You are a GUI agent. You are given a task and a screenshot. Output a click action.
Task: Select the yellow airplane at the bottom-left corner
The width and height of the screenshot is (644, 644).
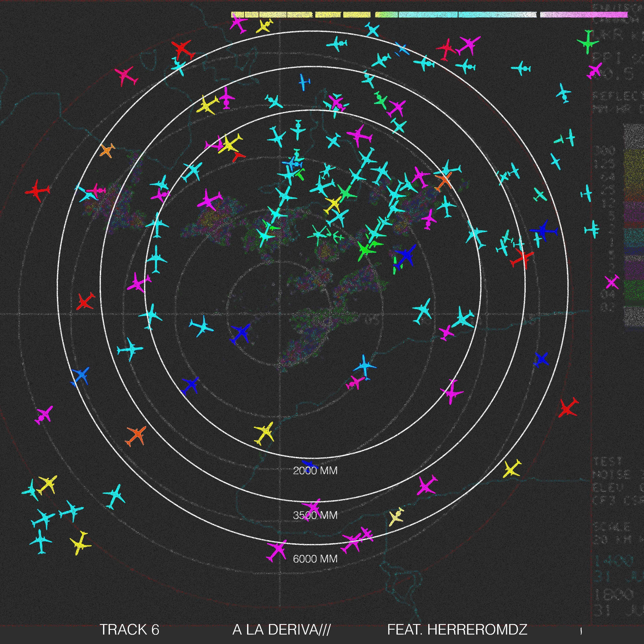click(x=80, y=543)
